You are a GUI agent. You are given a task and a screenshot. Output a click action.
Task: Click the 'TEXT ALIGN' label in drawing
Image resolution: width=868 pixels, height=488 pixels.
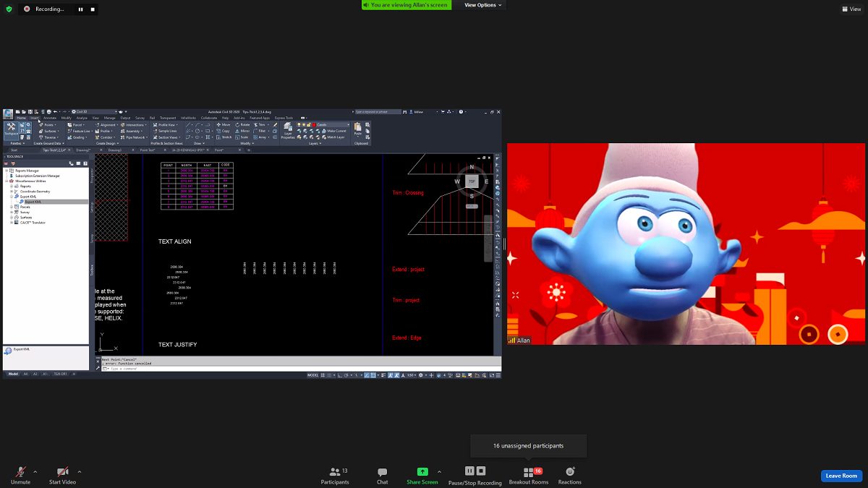tap(175, 241)
